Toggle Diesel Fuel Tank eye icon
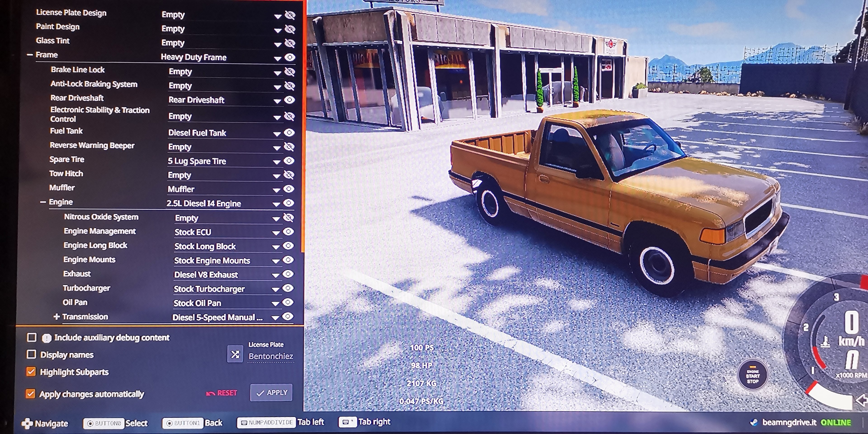This screenshot has height=434, width=868. [x=289, y=132]
